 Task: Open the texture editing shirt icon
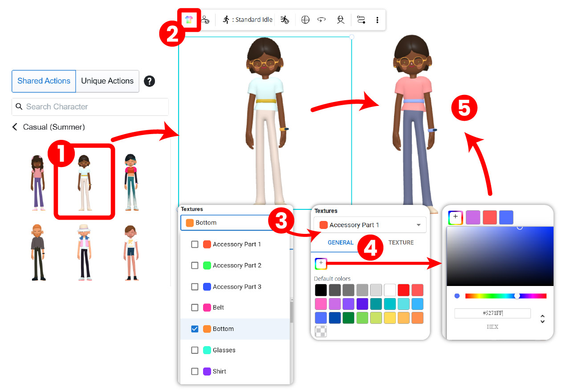coord(190,20)
